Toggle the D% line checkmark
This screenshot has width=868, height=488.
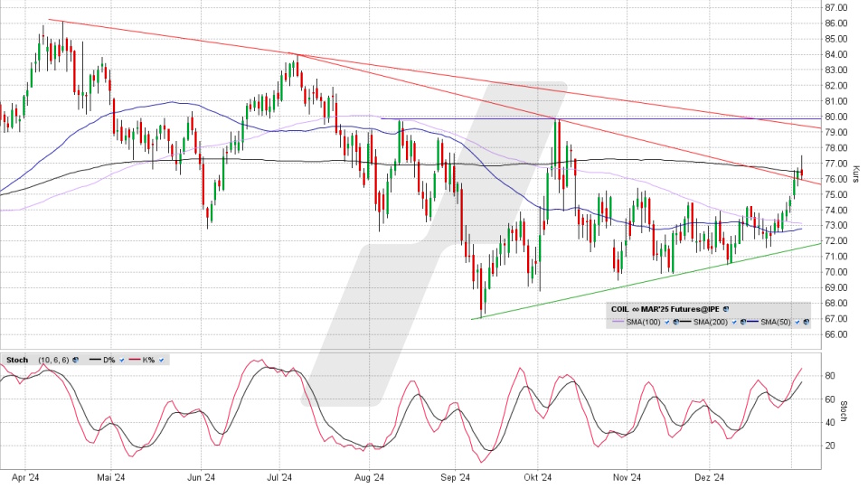(x=122, y=361)
